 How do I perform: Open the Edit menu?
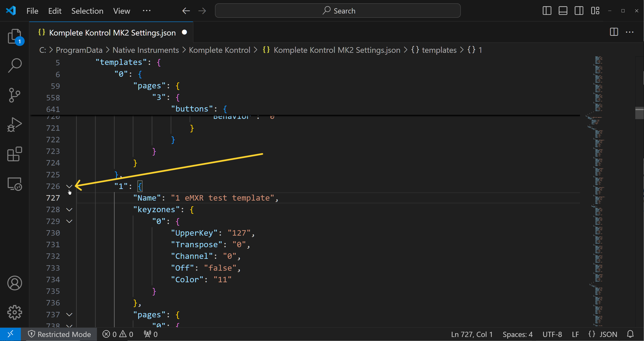pyautogui.click(x=55, y=11)
